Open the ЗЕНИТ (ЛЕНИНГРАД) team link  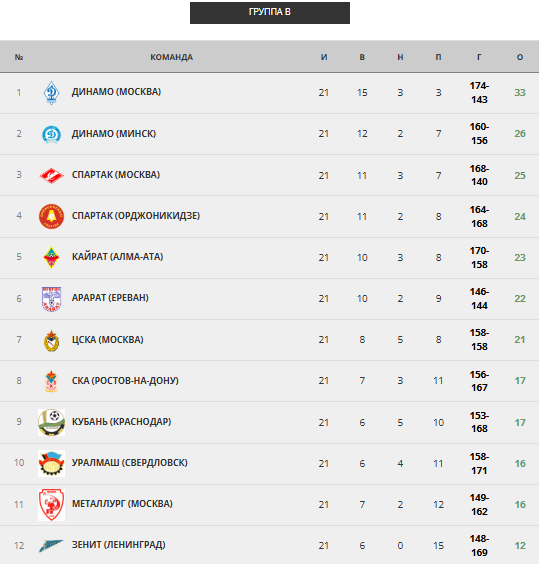[x=118, y=545]
